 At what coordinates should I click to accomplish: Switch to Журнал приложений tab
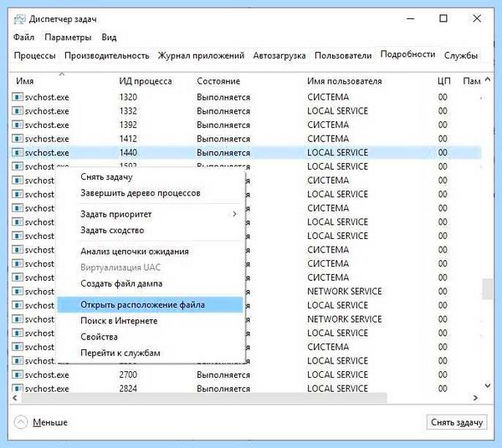point(201,56)
